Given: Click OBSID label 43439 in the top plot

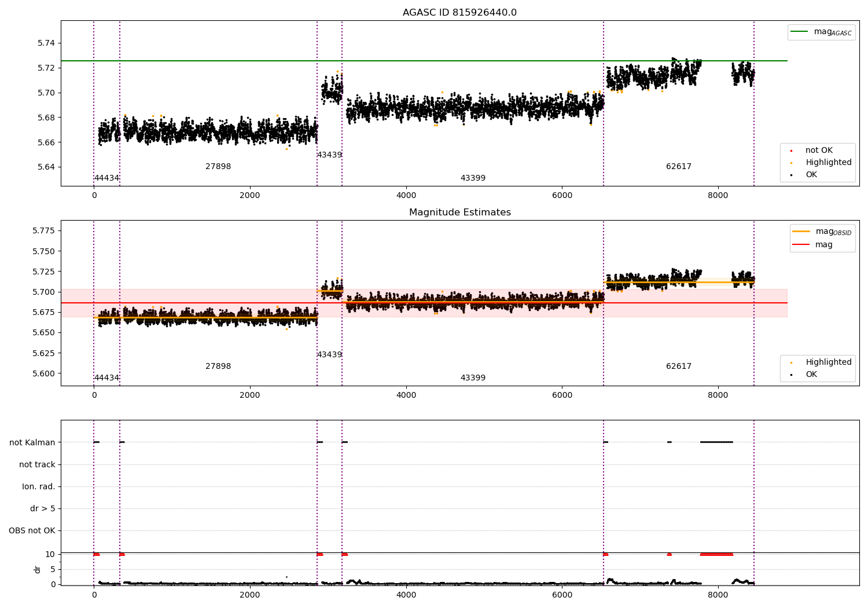Looking at the screenshot, I should pyautogui.click(x=329, y=155).
